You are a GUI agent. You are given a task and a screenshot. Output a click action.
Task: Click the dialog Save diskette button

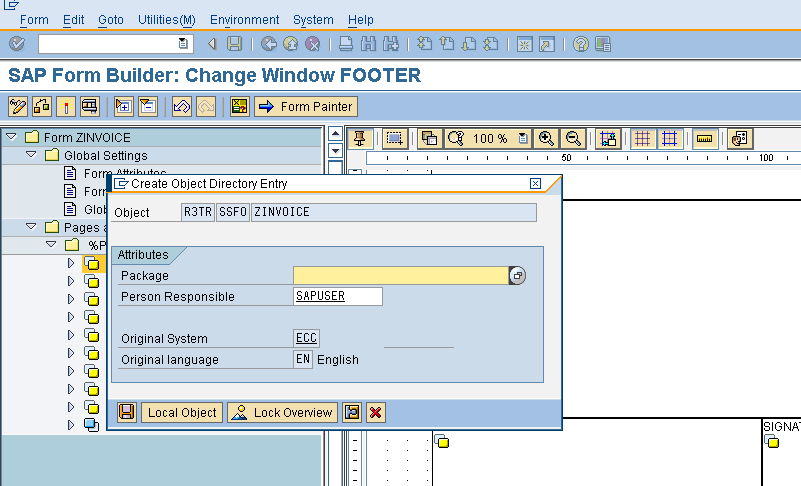127,412
